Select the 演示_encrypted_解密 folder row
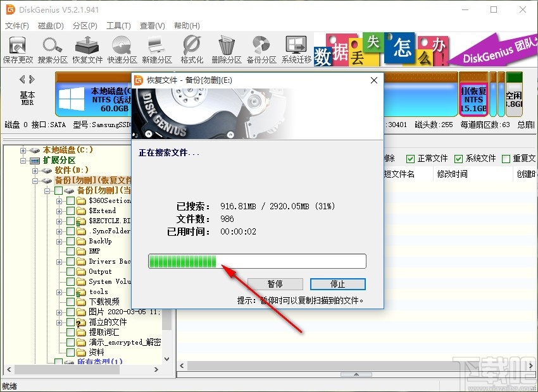Image resolution: width=538 pixels, height=392 pixels. [x=125, y=342]
